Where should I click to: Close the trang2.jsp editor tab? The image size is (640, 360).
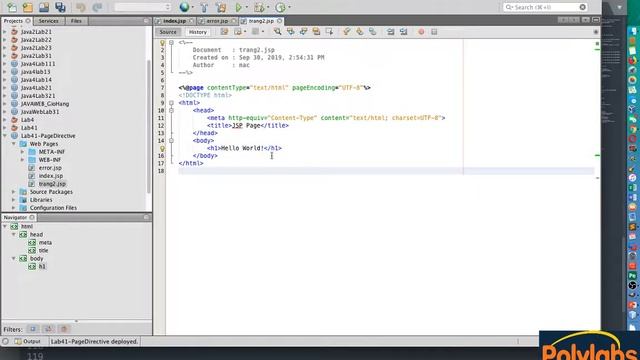pyautogui.click(x=280, y=21)
